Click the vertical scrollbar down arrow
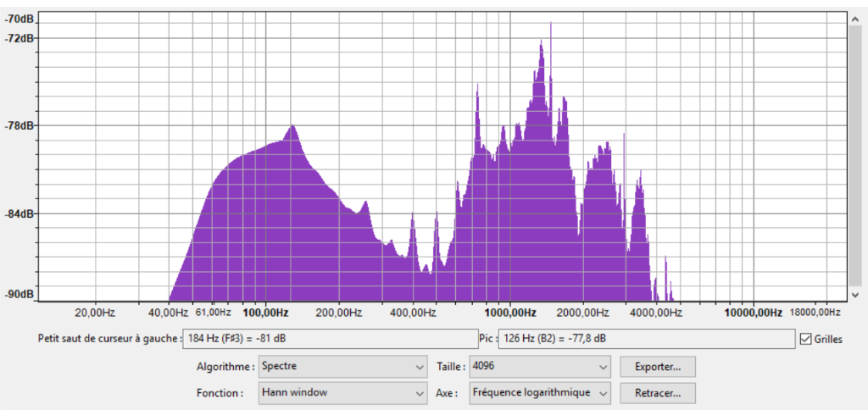868x410 pixels. 854,294
